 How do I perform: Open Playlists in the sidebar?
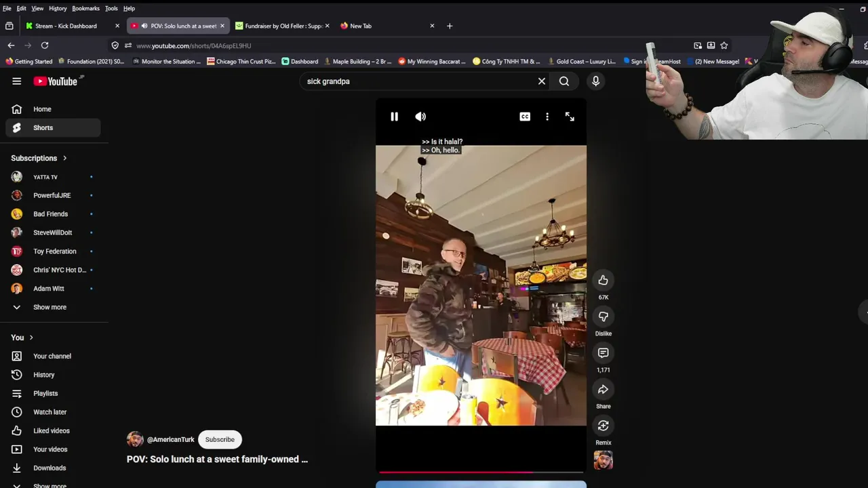[53, 393]
